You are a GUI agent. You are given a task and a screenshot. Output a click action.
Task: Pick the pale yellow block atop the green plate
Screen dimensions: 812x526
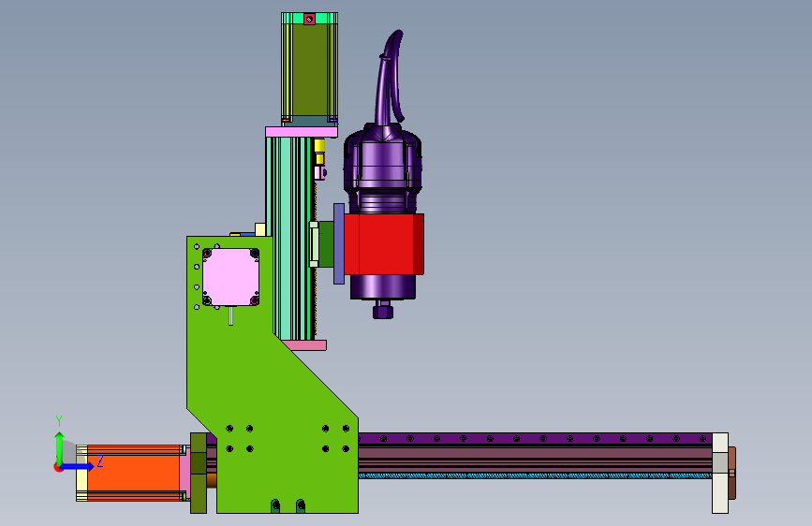260,230
